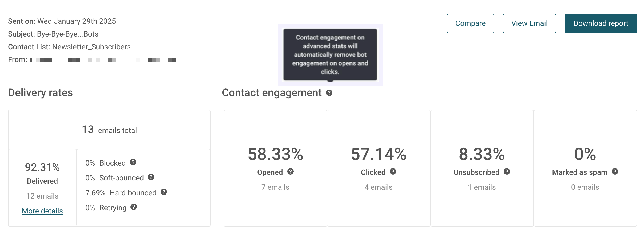
Task: Select the 58.33% Opened stat card
Action: 275,168
